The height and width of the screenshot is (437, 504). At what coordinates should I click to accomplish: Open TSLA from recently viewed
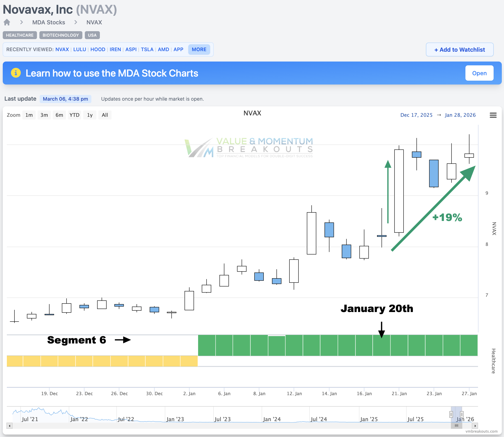(x=147, y=49)
